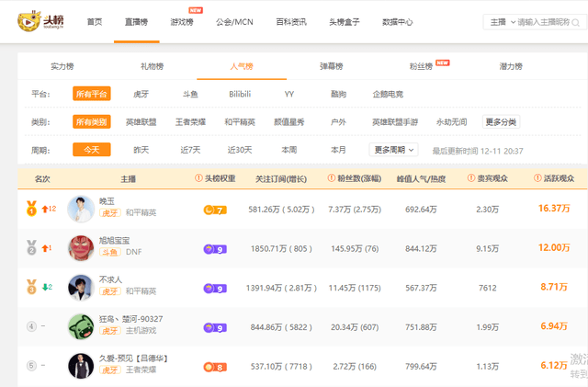The width and height of the screenshot is (588, 387).
Task: Switch to the 礼物榜 tab
Action: 152,66
